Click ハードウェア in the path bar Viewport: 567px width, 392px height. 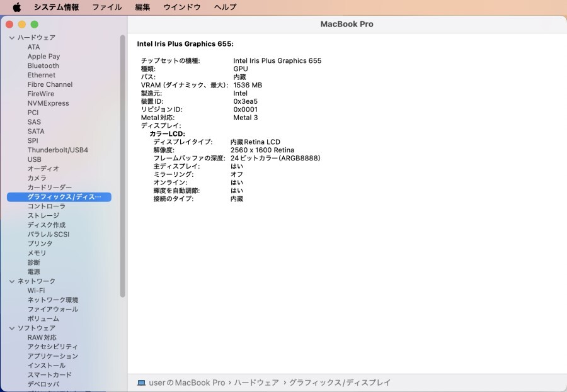256,383
